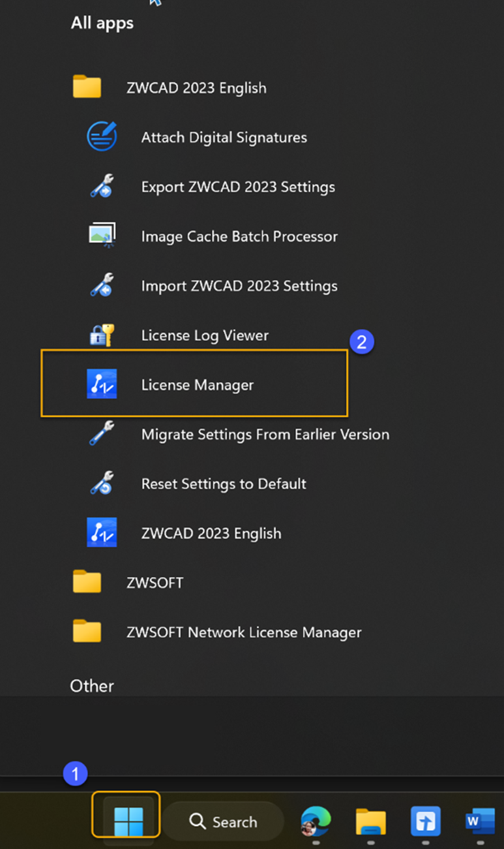This screenshot has height=849, width=504.
Task: Open File Explorer from the taskbar
Action: click(370, 822)
